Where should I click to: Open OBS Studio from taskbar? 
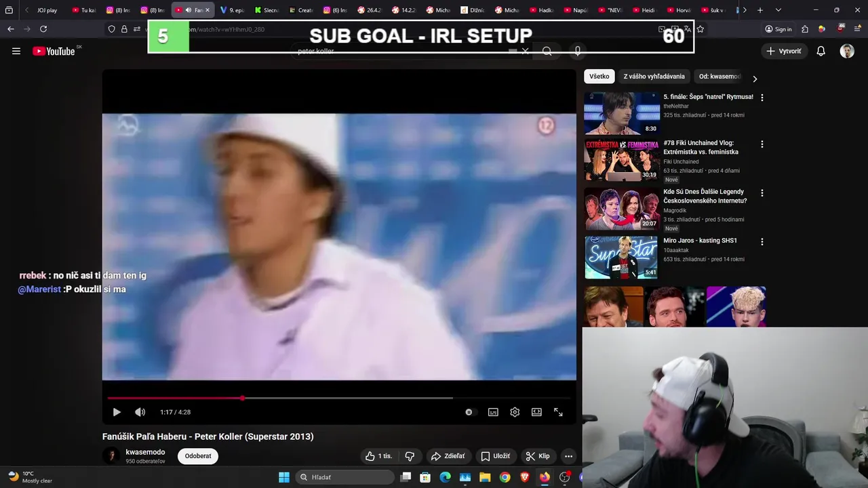(x=564, y=477)
